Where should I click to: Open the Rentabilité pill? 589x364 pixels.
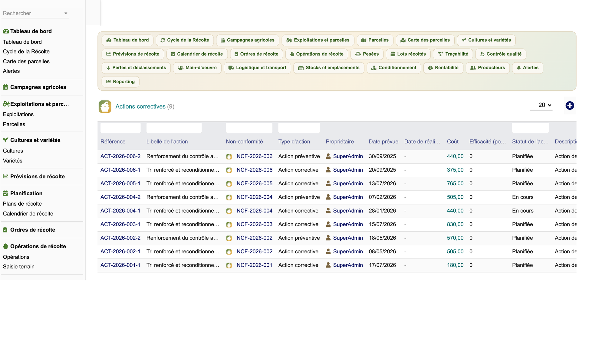443,68
